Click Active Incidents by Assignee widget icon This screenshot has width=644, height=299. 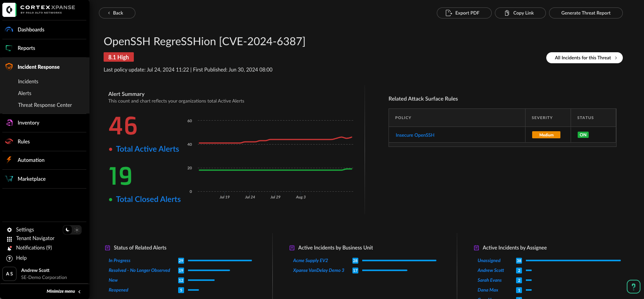[476, 248]
